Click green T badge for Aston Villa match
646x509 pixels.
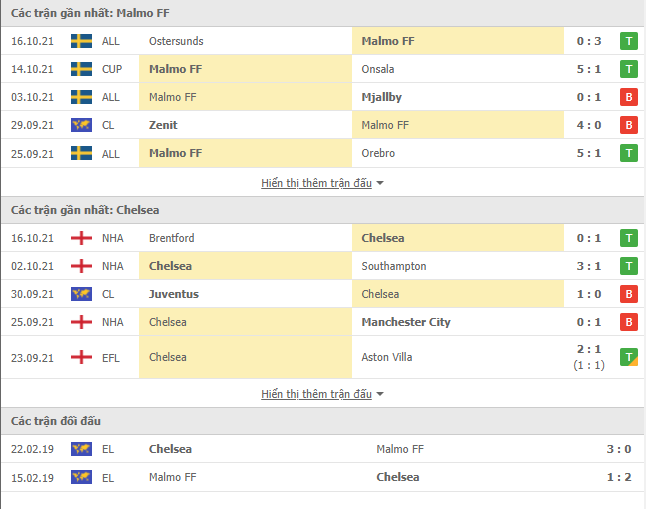click(x=629, y=357)
